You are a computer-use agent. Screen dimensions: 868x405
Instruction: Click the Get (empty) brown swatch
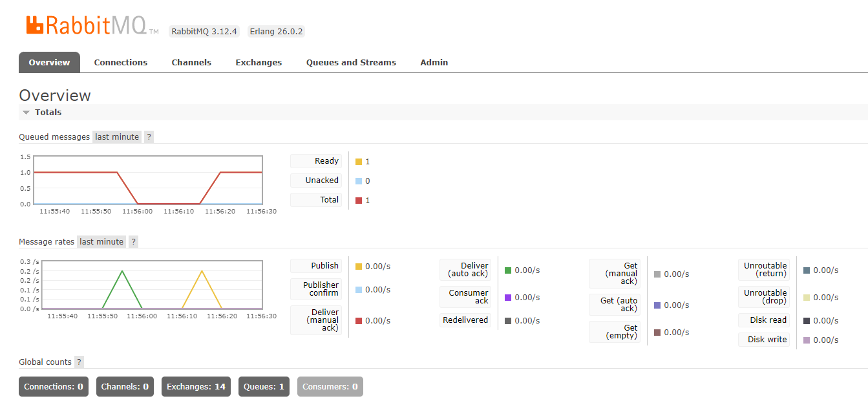(657, 333)
